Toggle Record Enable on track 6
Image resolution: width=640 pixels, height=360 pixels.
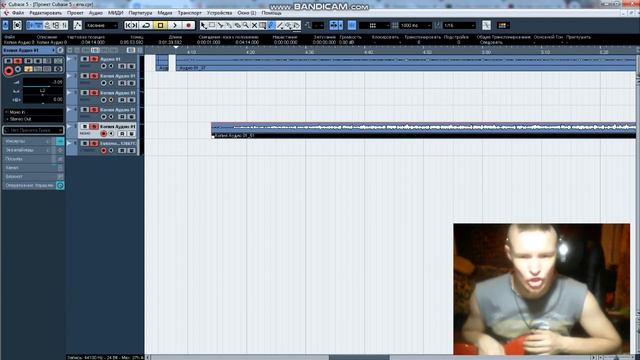pyautogui.click(x=104, y=151)
